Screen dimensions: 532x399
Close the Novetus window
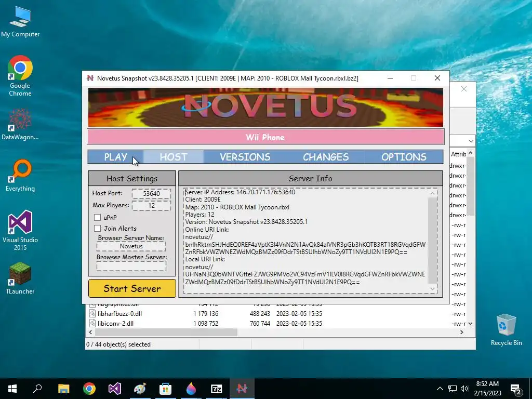coord(437,78)
